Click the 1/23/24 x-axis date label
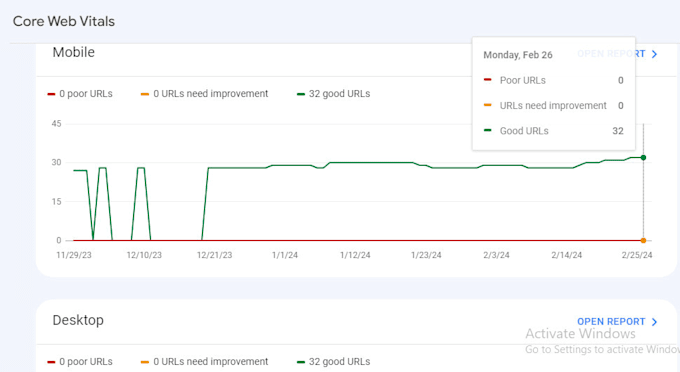The width and height of the screenshot is (680, 372). click(426, 255)
